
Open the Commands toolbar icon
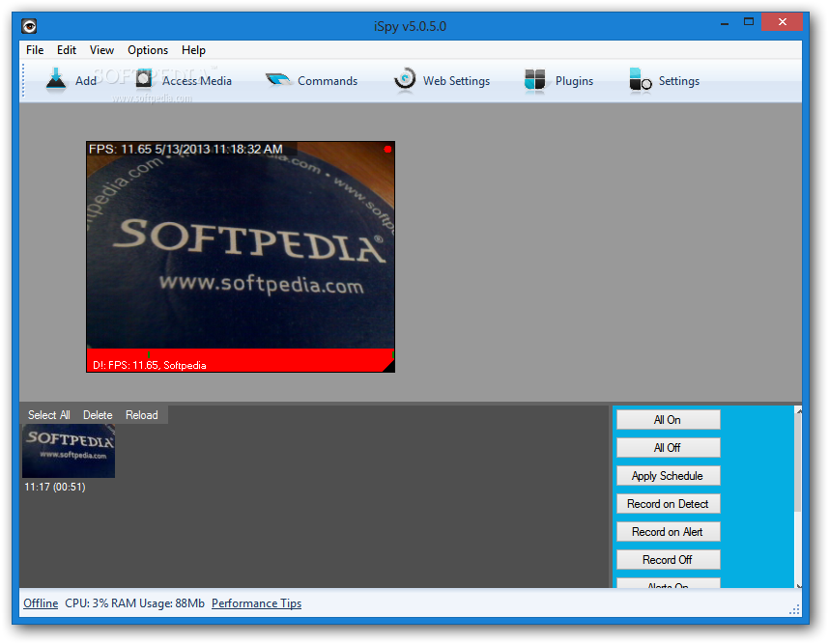[x=278, y=80]
